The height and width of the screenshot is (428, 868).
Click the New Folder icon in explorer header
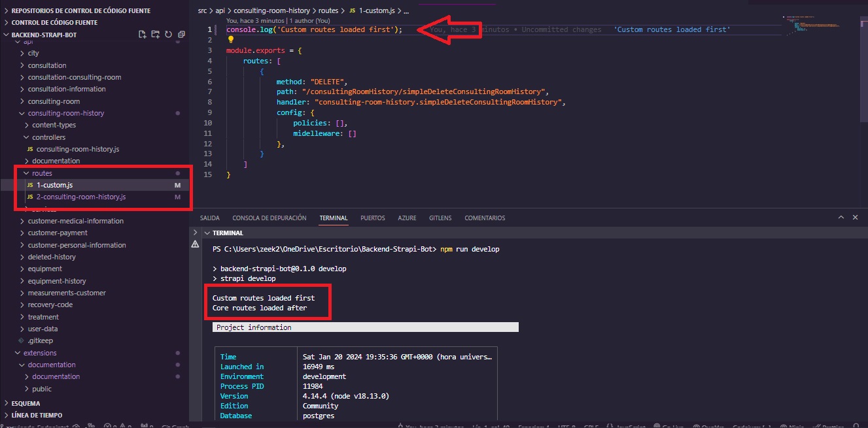(155, 35)
